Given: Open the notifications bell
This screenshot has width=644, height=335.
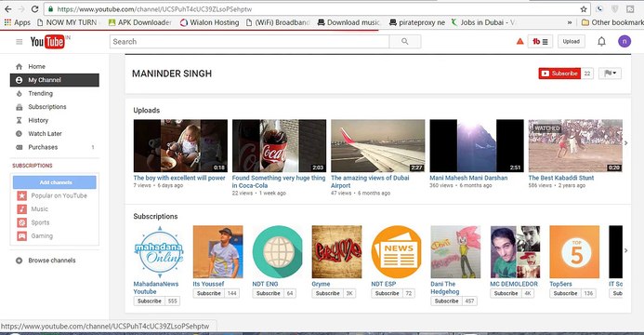Looking at the screenshot, I should click(601, 42).
